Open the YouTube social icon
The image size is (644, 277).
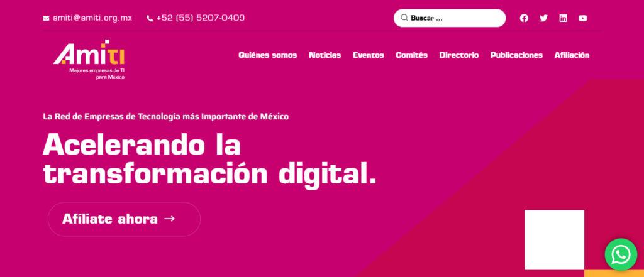pyautogui.click(x=583, y=18)
